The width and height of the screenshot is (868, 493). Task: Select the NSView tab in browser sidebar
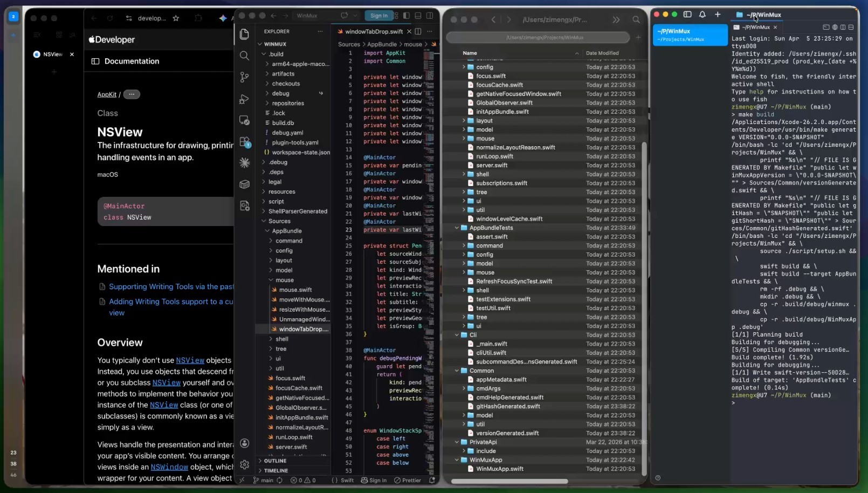pyautogui.click(x=53, y=54)
